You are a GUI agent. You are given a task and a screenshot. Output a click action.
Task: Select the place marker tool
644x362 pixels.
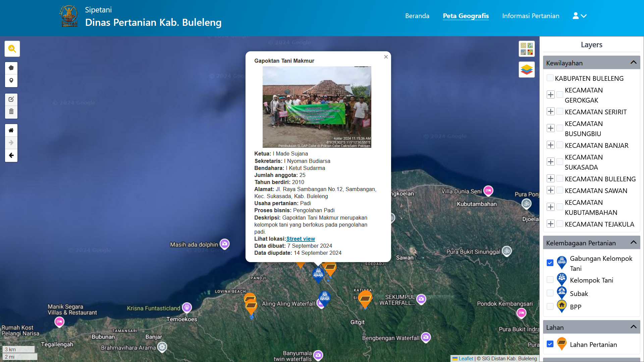(x=11, y=80)
